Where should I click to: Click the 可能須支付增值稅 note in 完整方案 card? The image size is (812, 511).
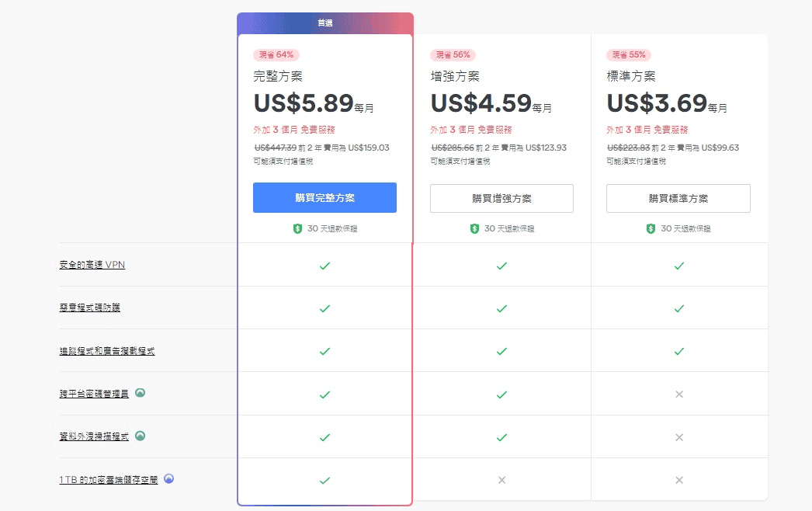click(x=283, y=162)
